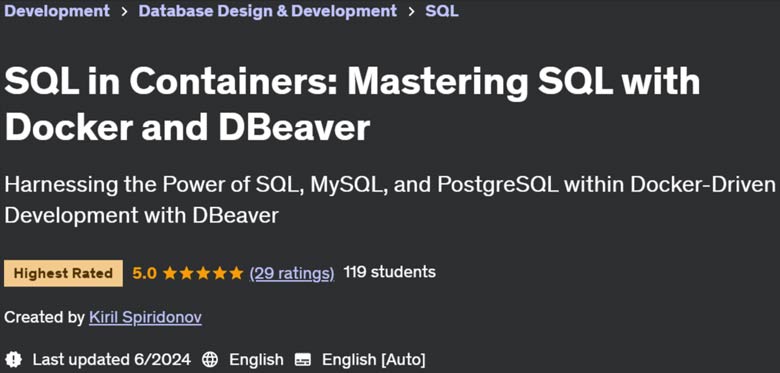Viewport: 780px width, 373px height.
Task: Click the 5.0 rating score
Action: [144, 273]
